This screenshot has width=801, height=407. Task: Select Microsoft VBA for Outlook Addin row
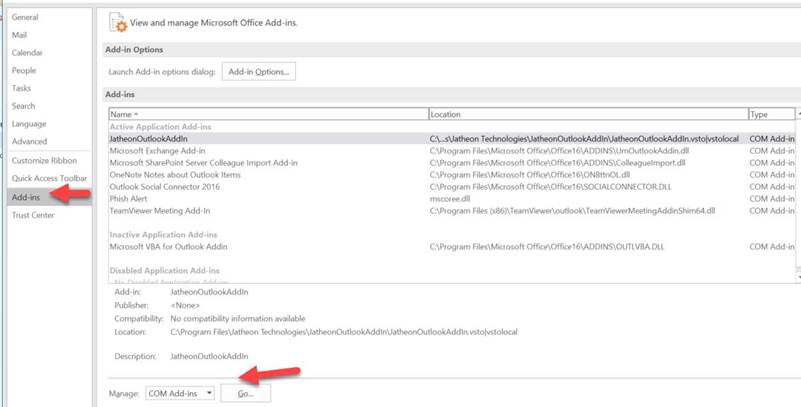[452, 247]
